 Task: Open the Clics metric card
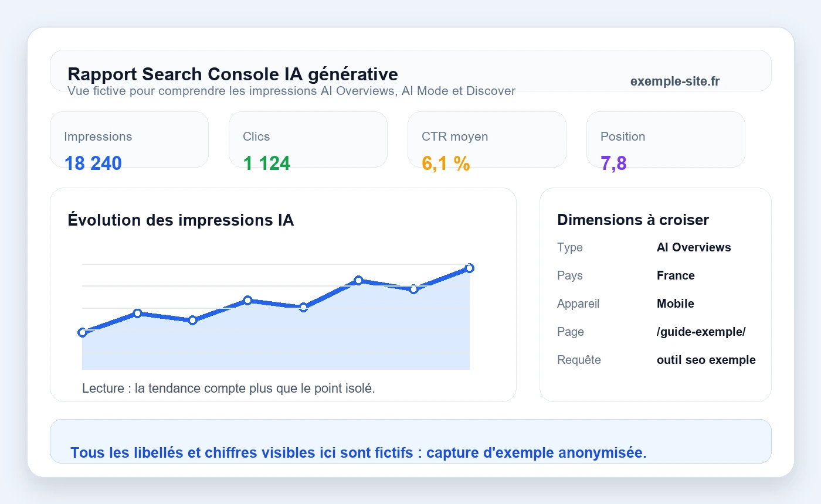(308, 139)
